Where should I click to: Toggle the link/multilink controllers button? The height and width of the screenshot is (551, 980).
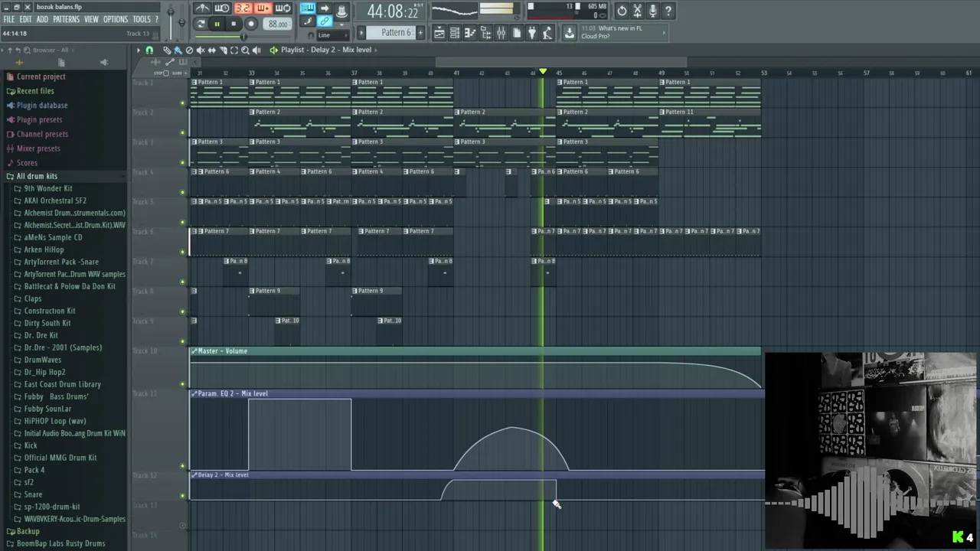pos(325,21)
